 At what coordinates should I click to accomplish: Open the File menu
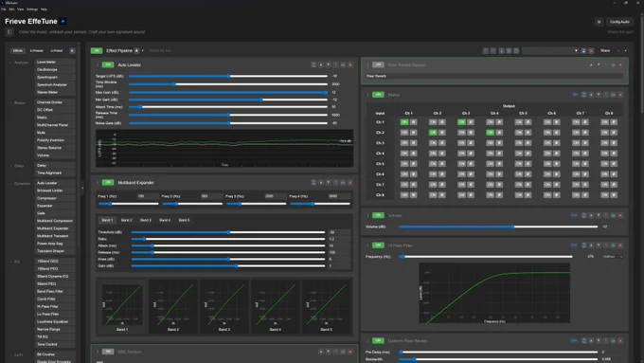pos(3,9)
